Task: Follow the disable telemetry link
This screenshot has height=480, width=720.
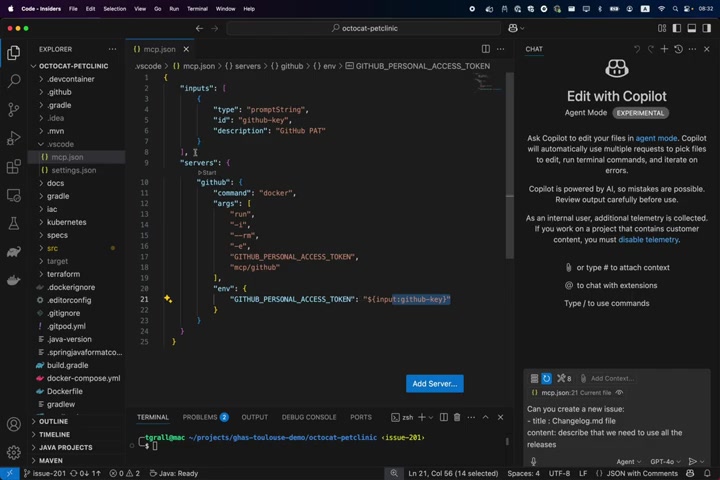Action: (648, 240)
